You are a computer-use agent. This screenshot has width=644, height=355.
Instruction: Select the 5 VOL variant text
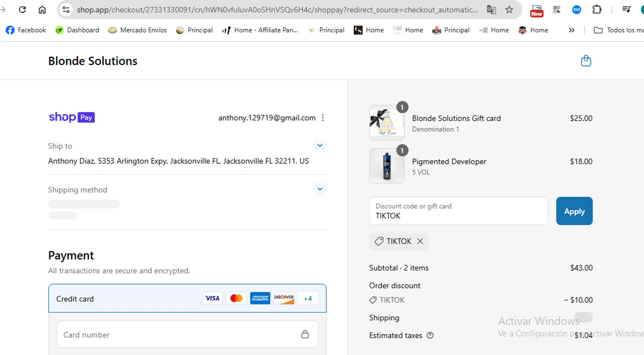[421, 172]
